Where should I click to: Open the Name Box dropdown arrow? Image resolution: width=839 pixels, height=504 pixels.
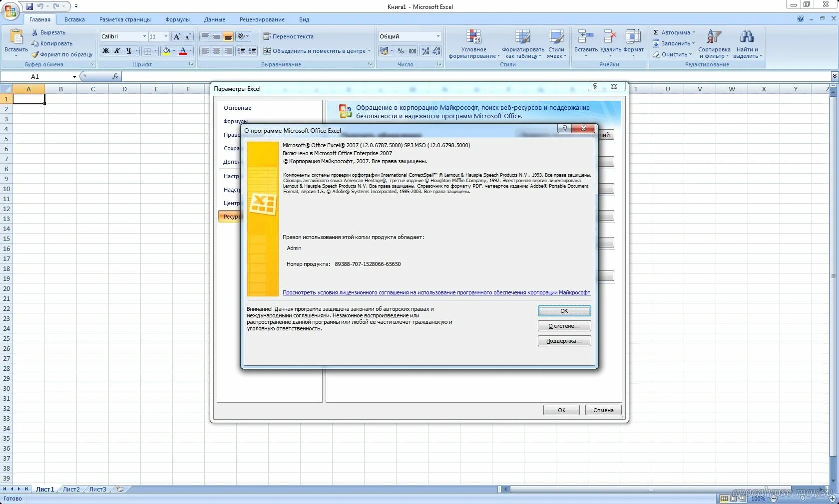(74, 76)
